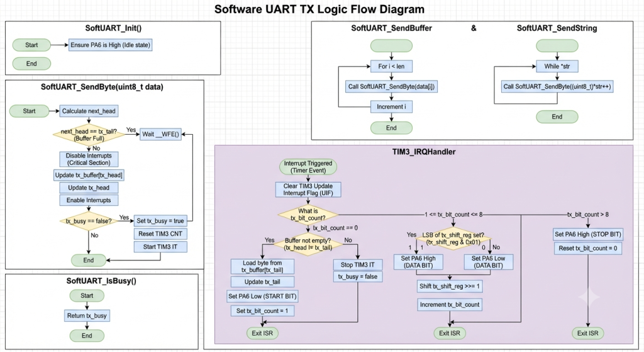Click the 'Update tx_tail' box
644x352 pixels.
262,282
